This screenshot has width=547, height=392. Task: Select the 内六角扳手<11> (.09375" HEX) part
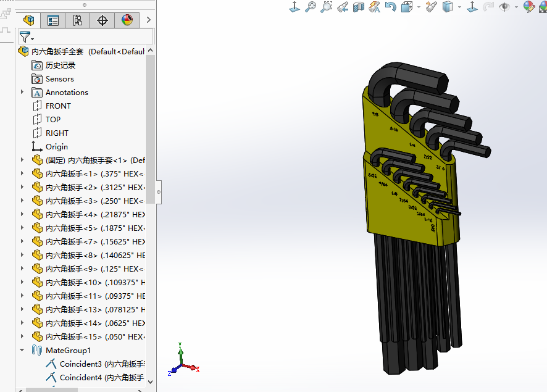tap(95, 296)
